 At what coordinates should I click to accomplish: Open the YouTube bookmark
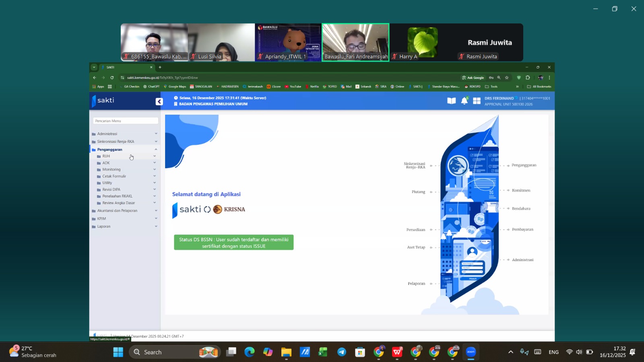pyautogui.click(x=293, y=86)
